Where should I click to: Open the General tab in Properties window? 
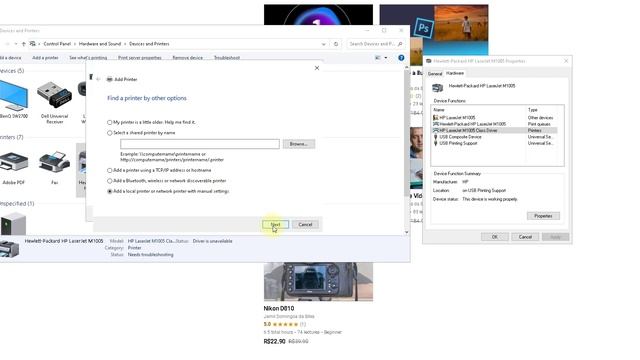click(x=435, y=74)
